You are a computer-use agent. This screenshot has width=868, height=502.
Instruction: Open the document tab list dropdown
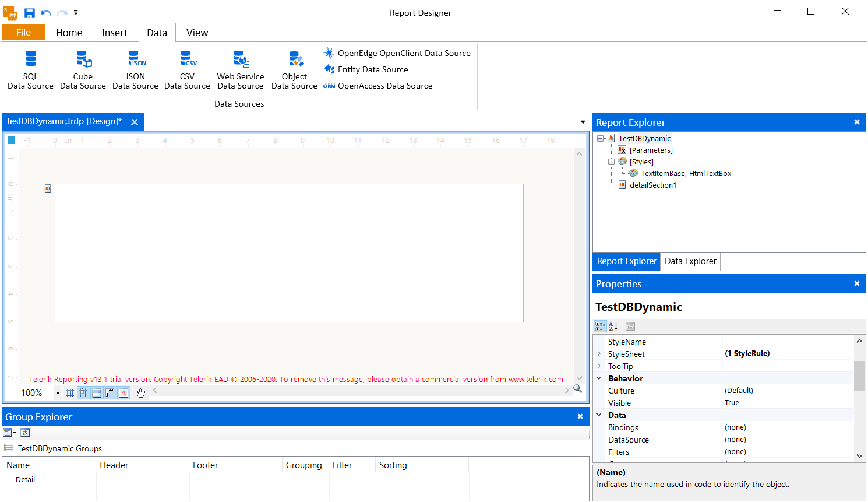(583, 122)
